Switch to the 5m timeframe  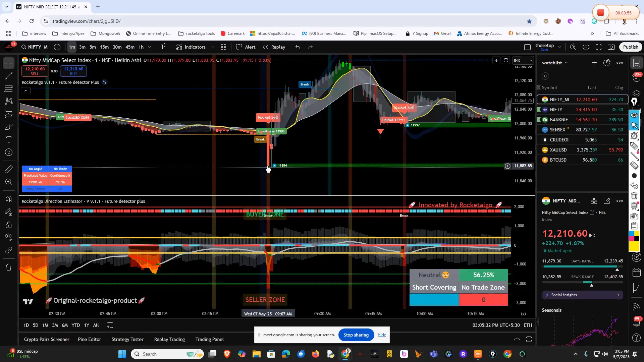click(93, 47)
